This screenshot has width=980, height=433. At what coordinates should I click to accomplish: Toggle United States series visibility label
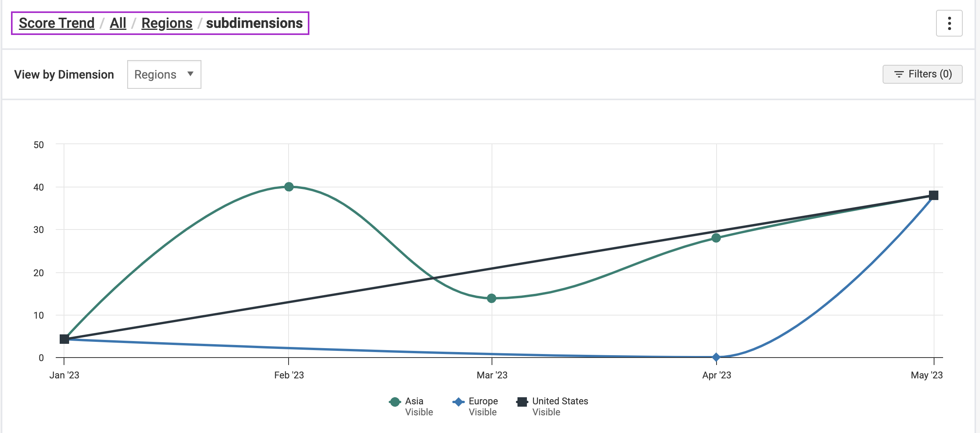click(x=560, y=401)
